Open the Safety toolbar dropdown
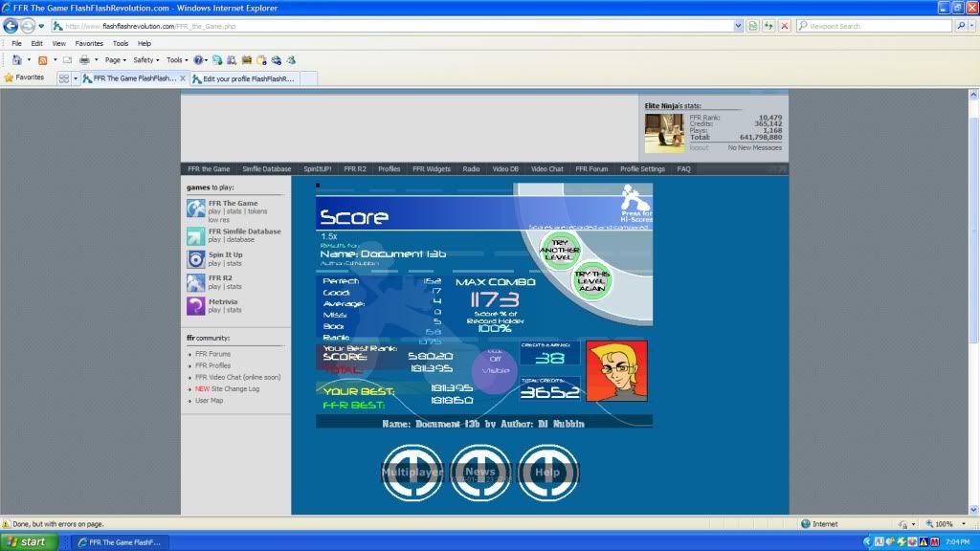This screenshot has height=551, width=980. [x=146, y=59]
